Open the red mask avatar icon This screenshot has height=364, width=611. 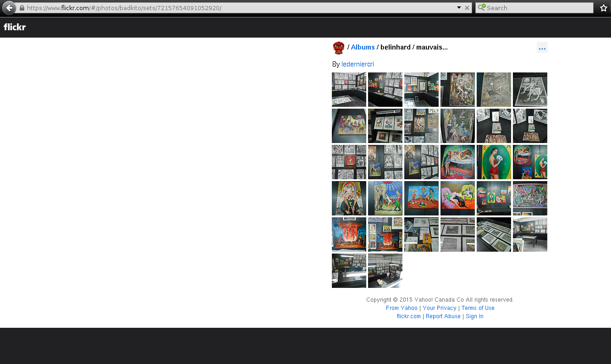[339, 48]
